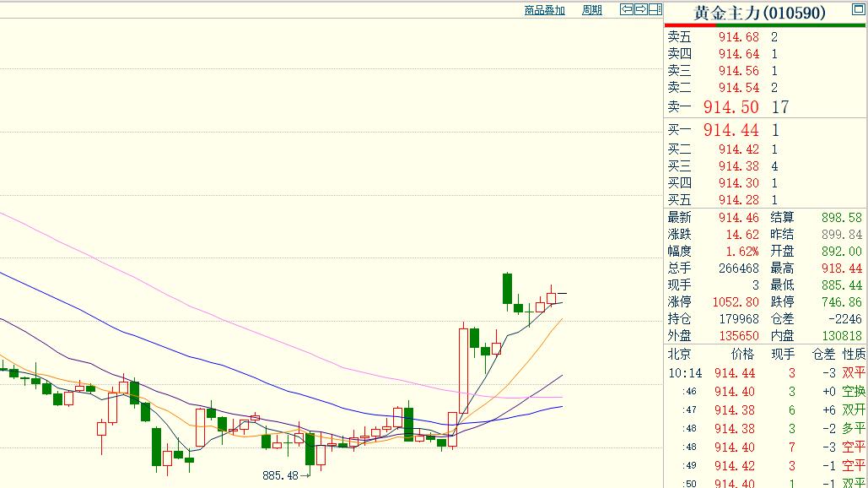The width and height of the screenshot is (868, 488).
Task: Click the 北京 time column header
Action: click(679, 354)
